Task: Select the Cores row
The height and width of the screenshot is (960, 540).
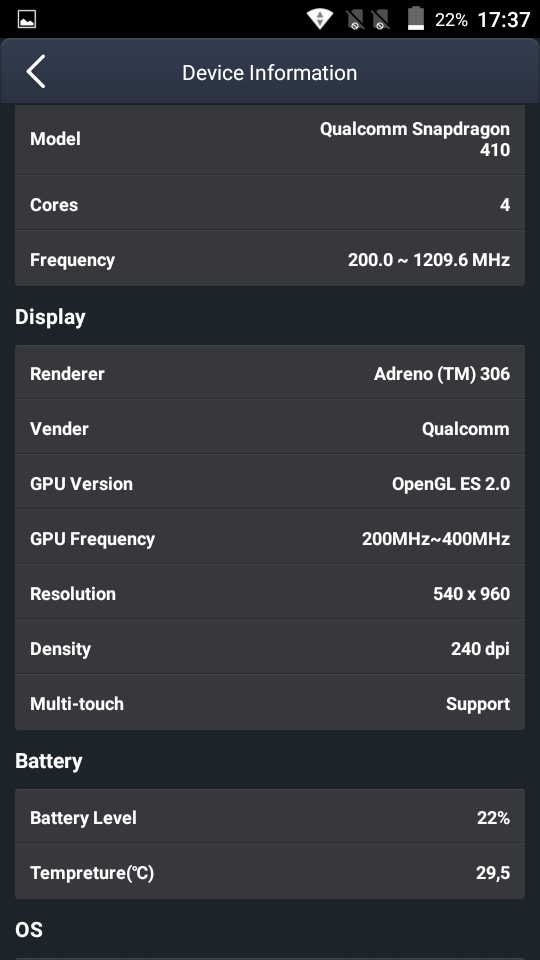Action: 270,204
